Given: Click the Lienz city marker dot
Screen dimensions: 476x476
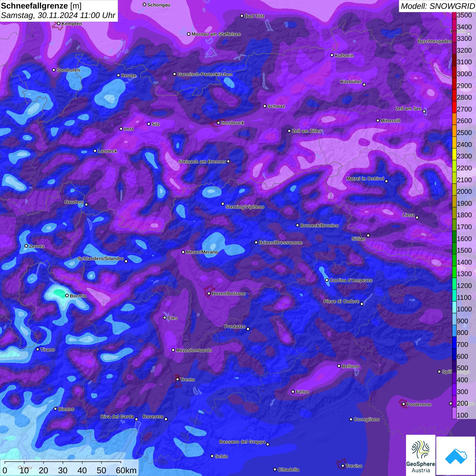Looking at the screenshot, I should pos(417,217).
